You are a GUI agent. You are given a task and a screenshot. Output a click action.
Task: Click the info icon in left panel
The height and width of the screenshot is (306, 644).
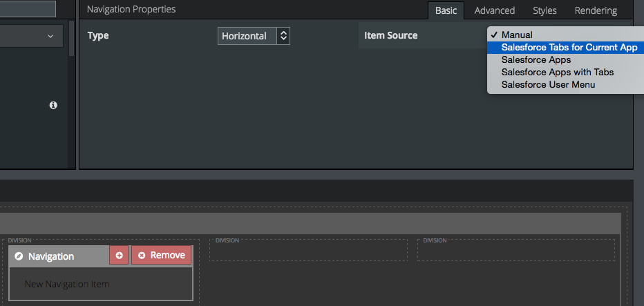point(53,106)
